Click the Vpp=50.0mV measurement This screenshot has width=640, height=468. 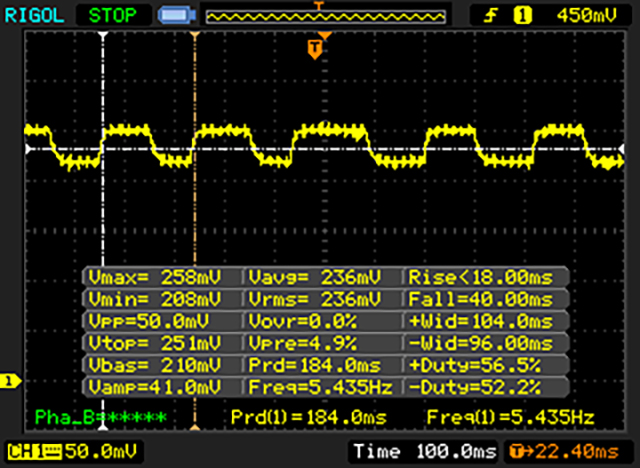[148, 322]
